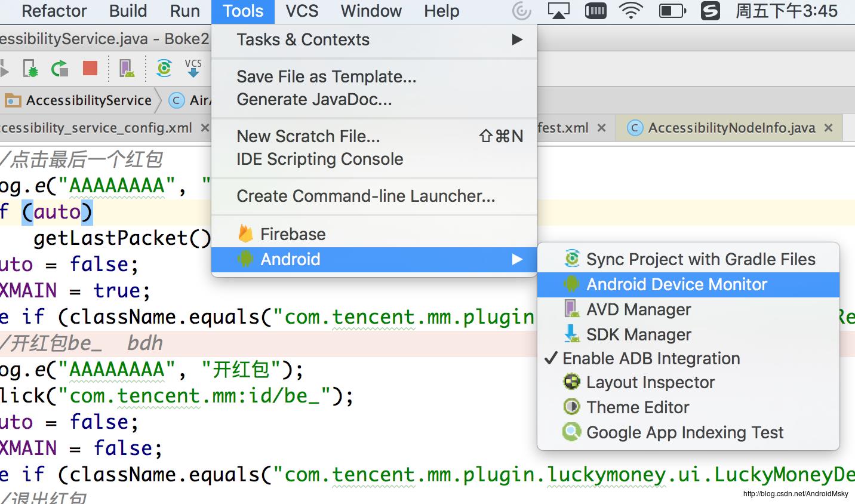Screen dimensions: 855x504
Task: Open AVD Manager
Action: (688, 309)
